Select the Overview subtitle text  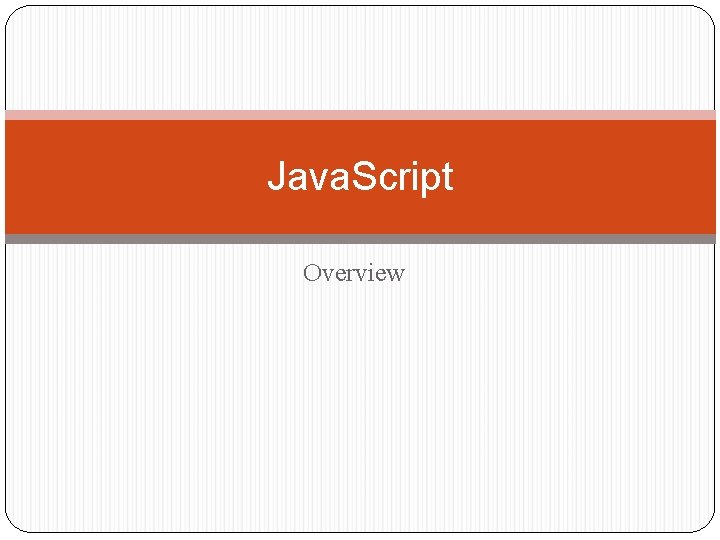(354, 273)
